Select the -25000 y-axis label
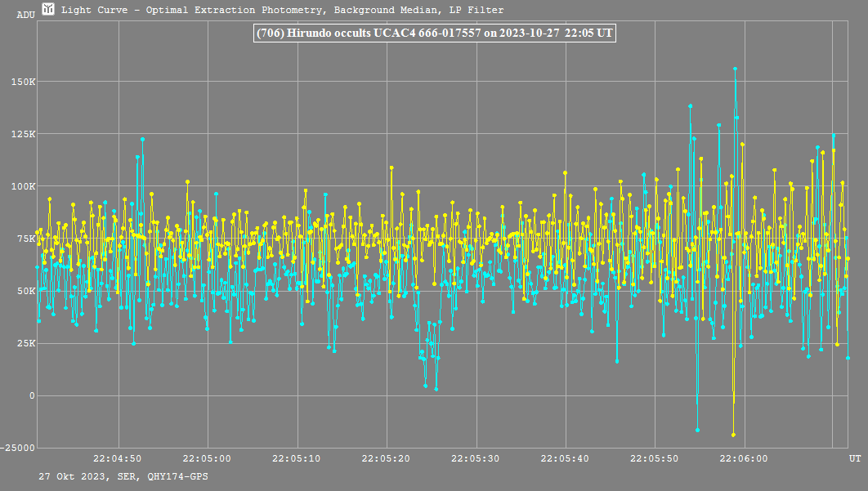Screen dimensions: 868x491 click(19, 448)
